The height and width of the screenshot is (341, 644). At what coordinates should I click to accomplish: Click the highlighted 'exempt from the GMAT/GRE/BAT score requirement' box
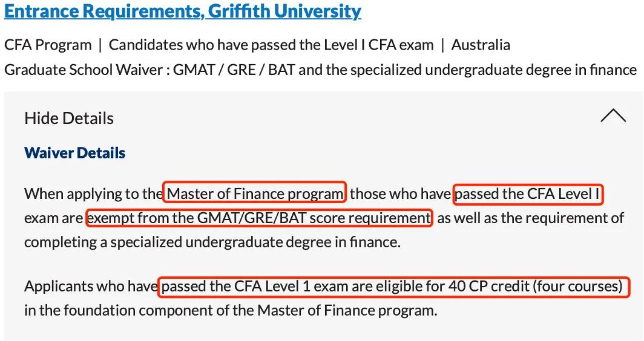pos(260,218)
